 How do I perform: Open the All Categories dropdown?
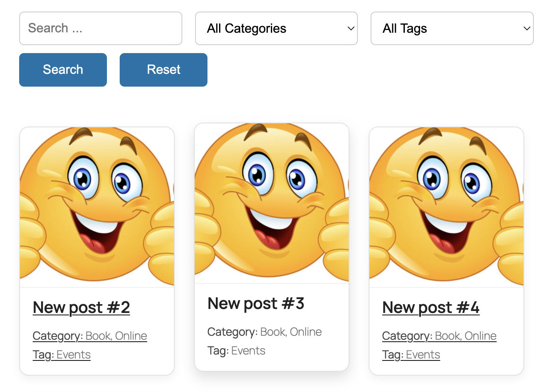(276, 28)
